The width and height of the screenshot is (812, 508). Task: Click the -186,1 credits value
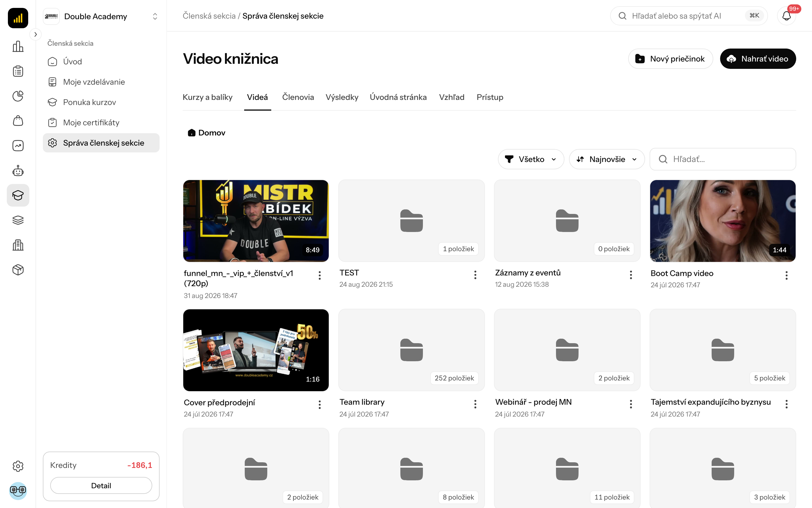[x=140, y=465]
